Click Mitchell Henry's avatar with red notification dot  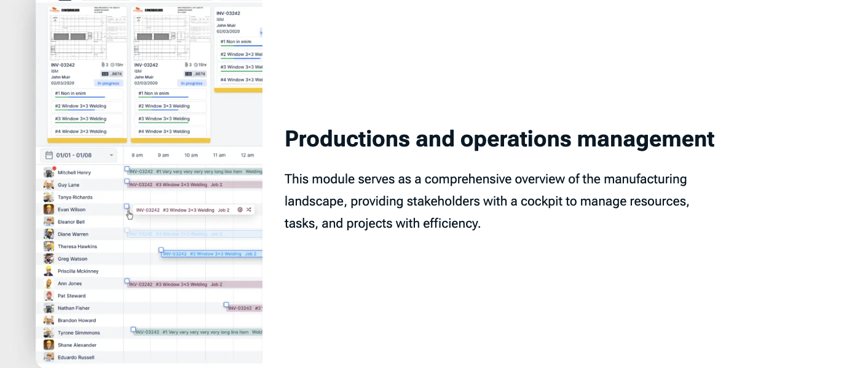[49, 172]
